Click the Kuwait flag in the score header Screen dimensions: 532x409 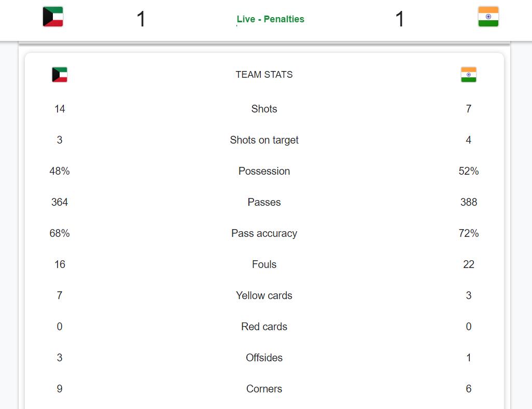(x=53, y=17)
